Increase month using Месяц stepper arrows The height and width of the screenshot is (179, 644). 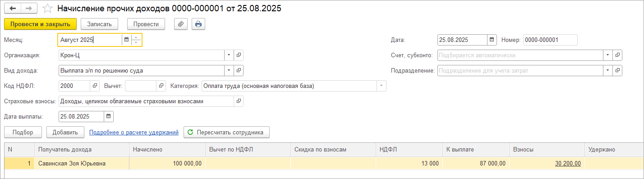click(x=137, y=37)
